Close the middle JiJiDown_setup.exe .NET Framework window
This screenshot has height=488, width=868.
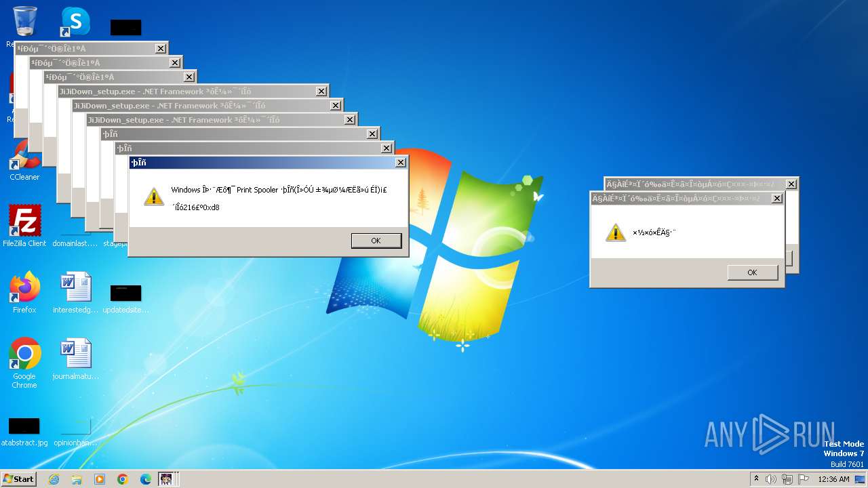pyautogui.click(x=336, y=106)
